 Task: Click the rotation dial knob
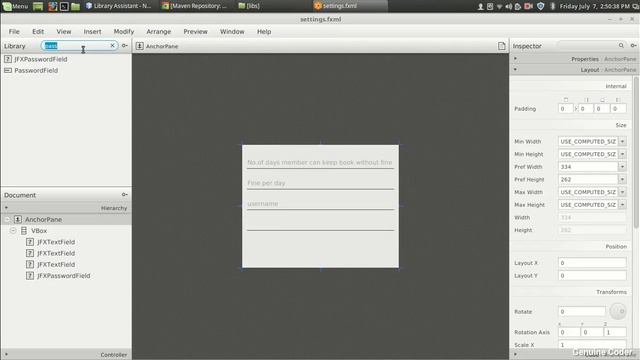[618, 311]
